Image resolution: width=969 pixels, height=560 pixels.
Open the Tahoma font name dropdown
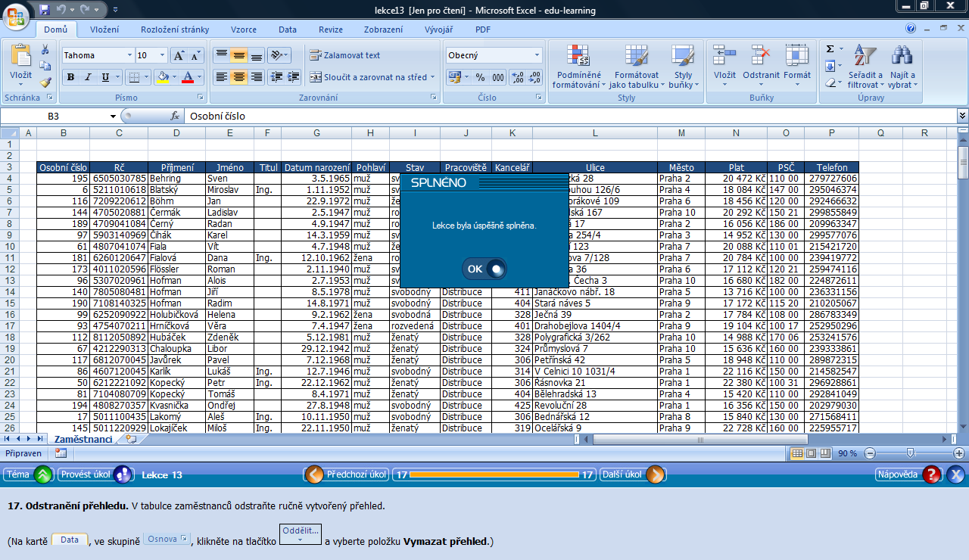129,55
